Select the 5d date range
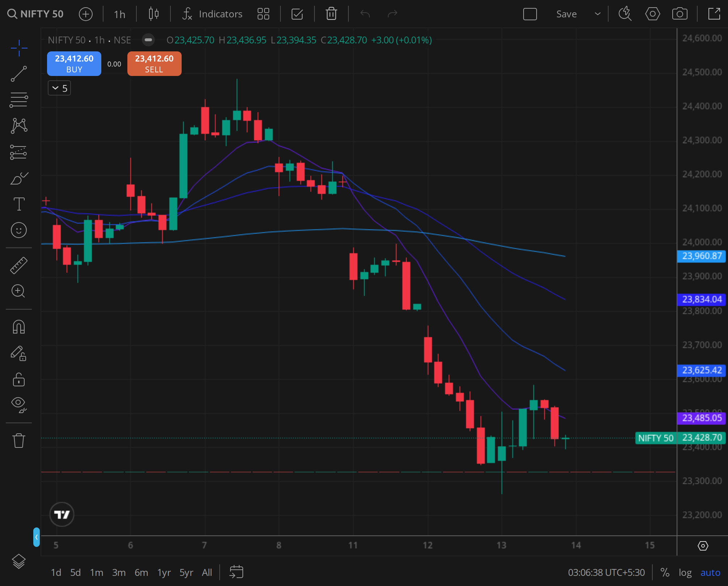 76,573
